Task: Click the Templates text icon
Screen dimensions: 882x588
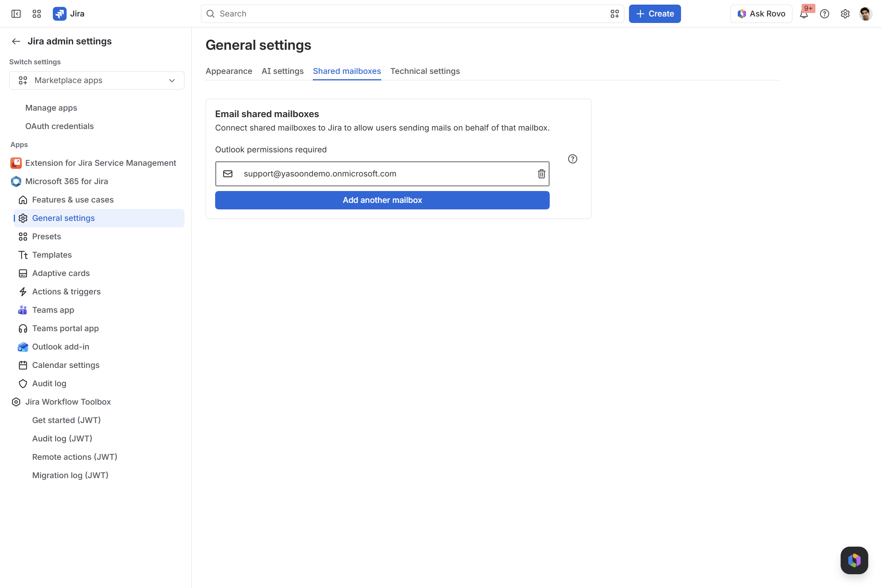Action: [x=23, y=255]
